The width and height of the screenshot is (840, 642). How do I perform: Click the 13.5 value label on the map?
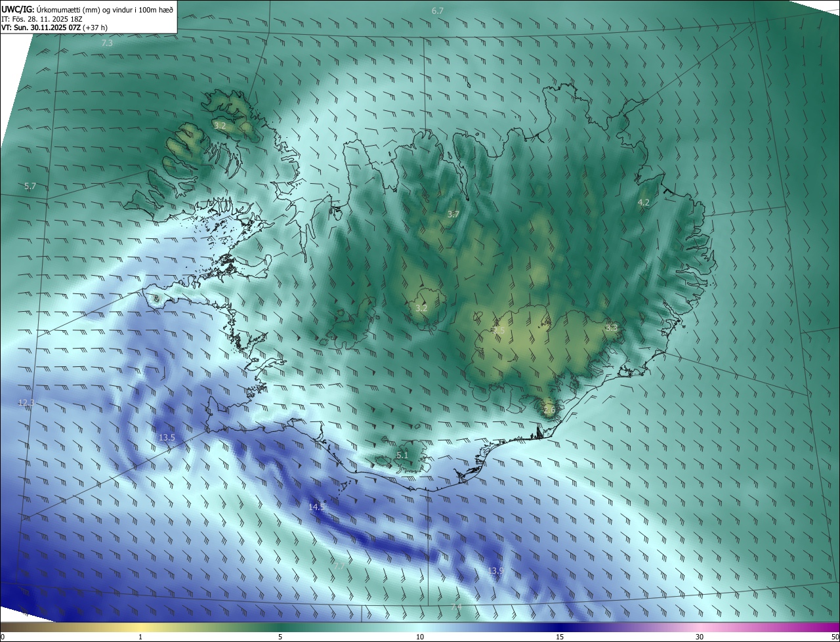pos(167,437)
